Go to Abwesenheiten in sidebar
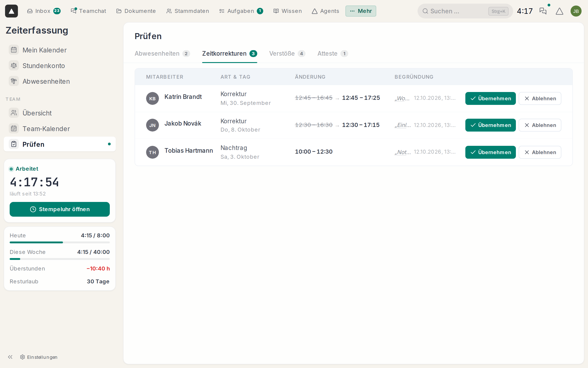The height and width of the screenshot is (368, 588). (59, 81)
